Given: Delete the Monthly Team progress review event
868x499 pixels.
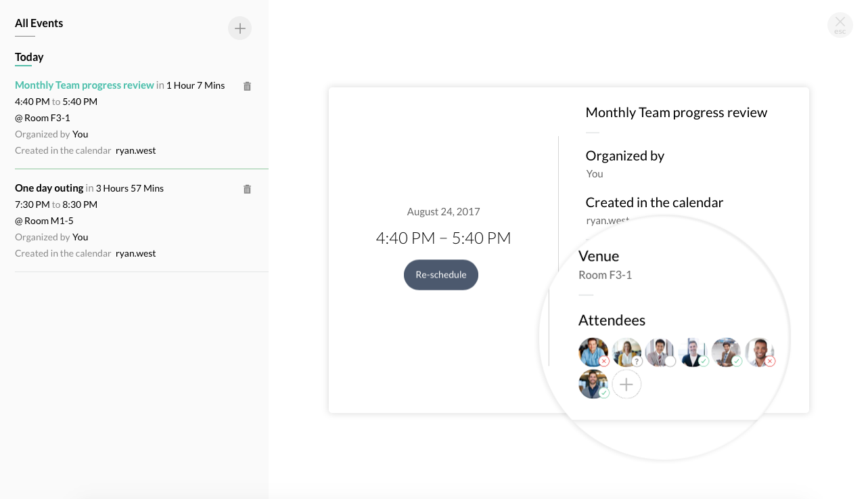Looking at the screenshot, I should coord(247,86).
